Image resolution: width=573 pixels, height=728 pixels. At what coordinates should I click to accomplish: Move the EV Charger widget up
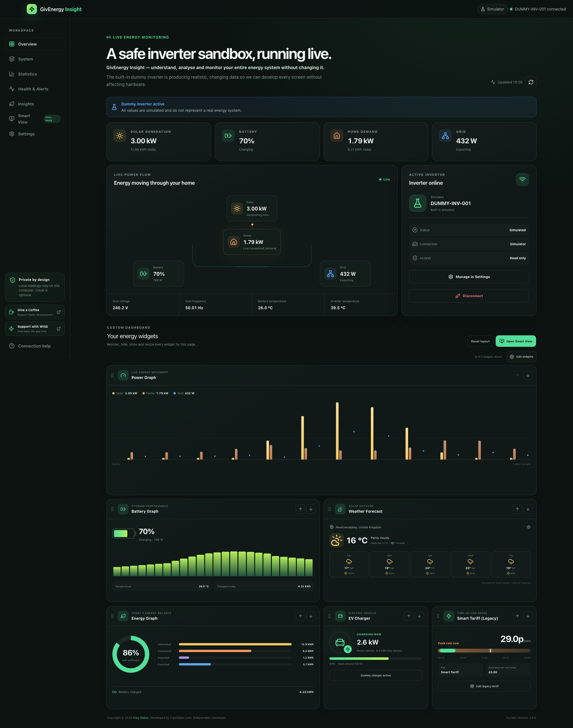tap(409, 616)
